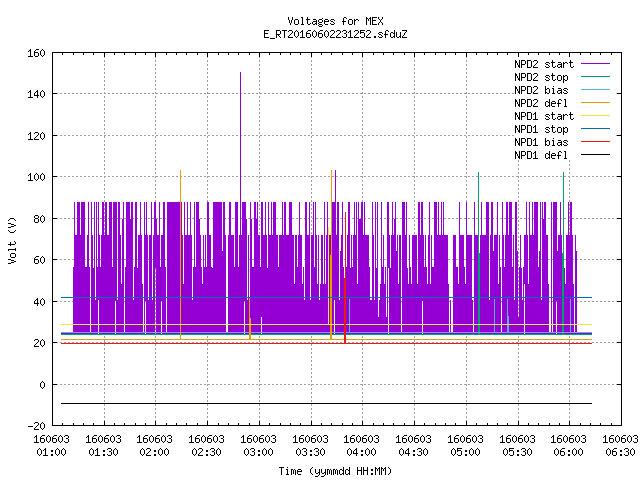This screenshot has width=640, height=480.
Task: Click the chart title "Voltages for MEX"
Action: pyautogui.click(x=335, y=21)
